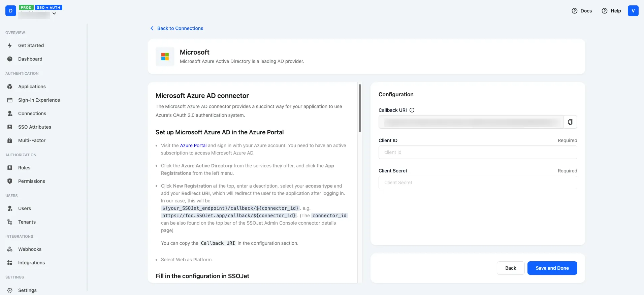
Task: Click the Multi-Factor lock icon
Action: pyautogui.click(x=10, y=140)
